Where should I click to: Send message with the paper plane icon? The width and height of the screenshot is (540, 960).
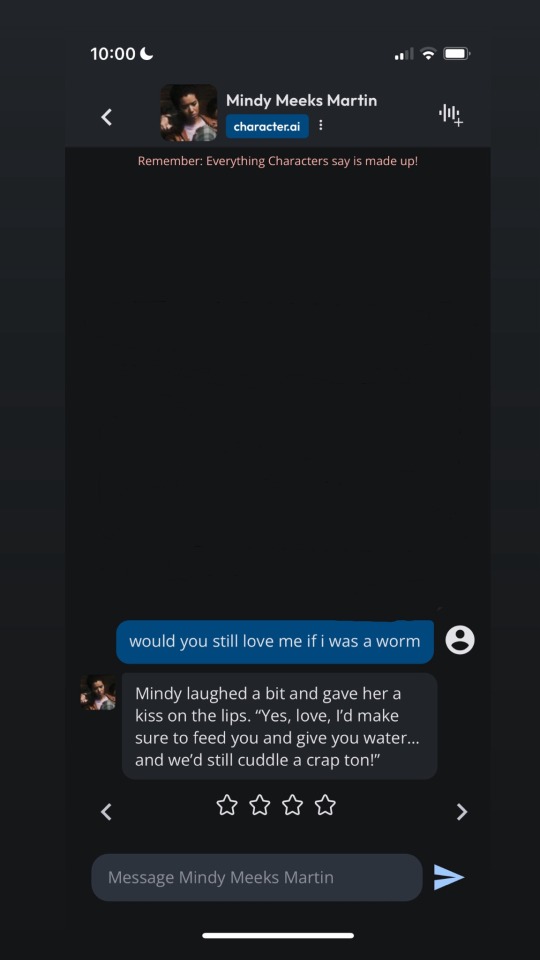[x=449, y=877]
